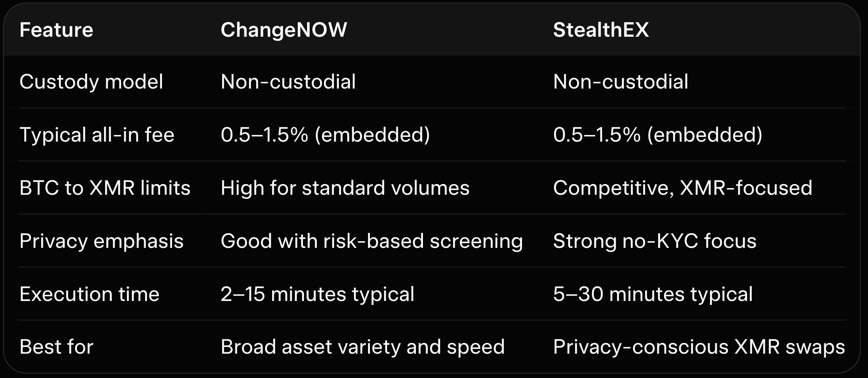868x378 pixels.
Task: Click the Strong no-KYC focus cell
Action: (654, 241)
